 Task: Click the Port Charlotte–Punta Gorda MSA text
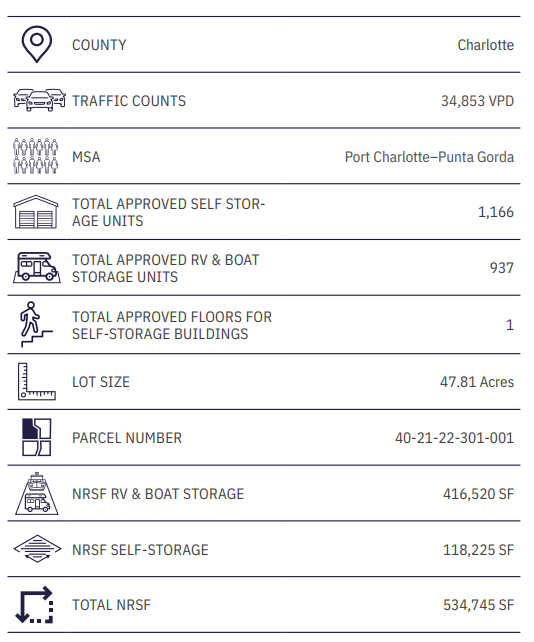pyautogui.click(x=429, y=157)
